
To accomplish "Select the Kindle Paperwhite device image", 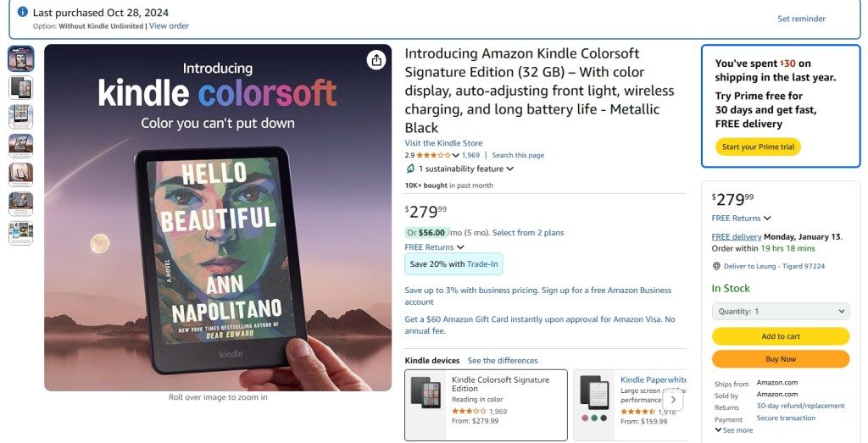I will pyautogui.click(x=595, y=391).
